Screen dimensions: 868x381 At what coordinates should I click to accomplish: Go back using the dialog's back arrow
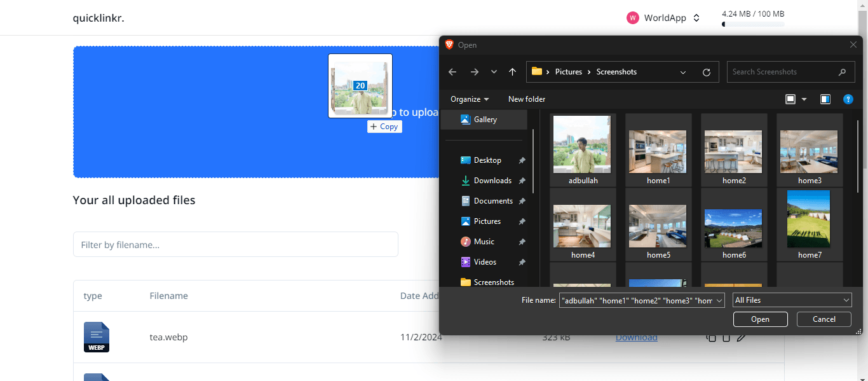pyautogui.click(x=452, y=72)
